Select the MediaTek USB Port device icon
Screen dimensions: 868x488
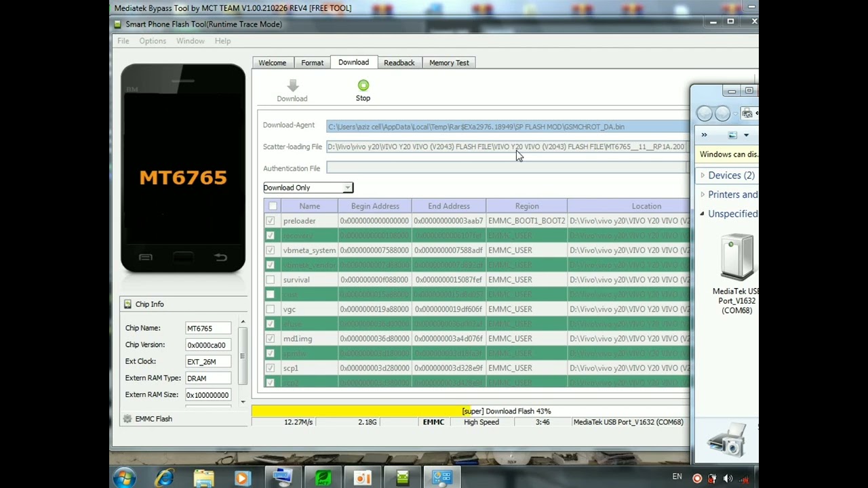[x=736, y=258]
